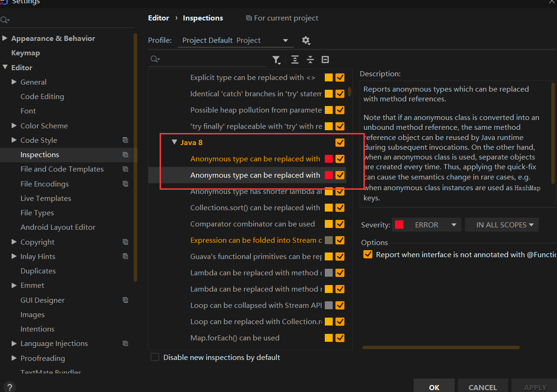Screen dimensions: 557x392
Task: Toggle Disable new inspections by default
Action: coord(155,357)
